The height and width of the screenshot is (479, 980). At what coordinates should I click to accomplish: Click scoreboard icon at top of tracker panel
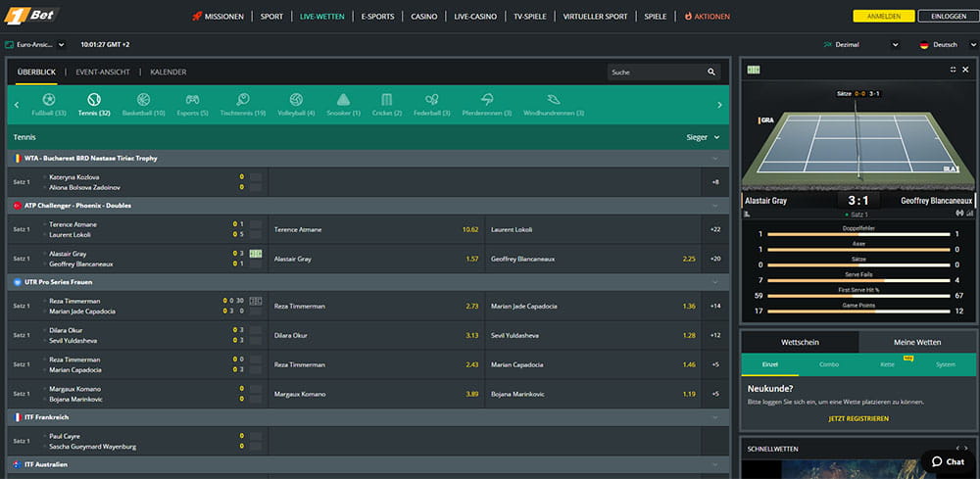tap(754, 70)
